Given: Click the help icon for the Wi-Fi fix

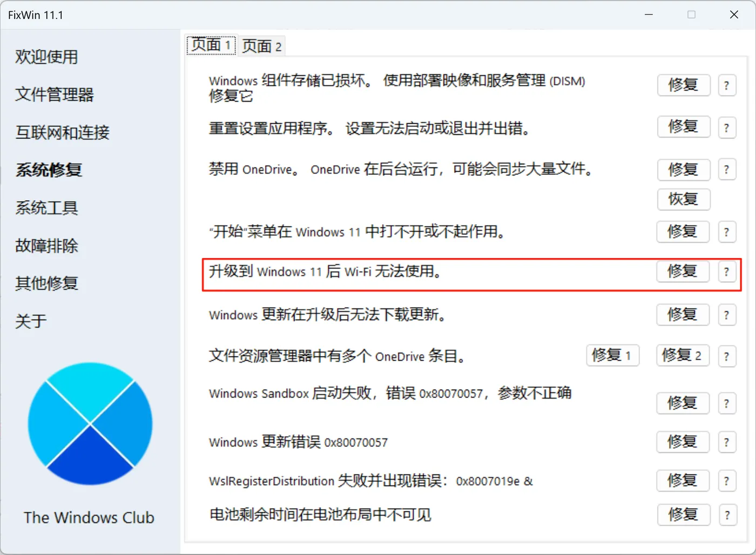Looking at the screenshot, I should point(727,272).
